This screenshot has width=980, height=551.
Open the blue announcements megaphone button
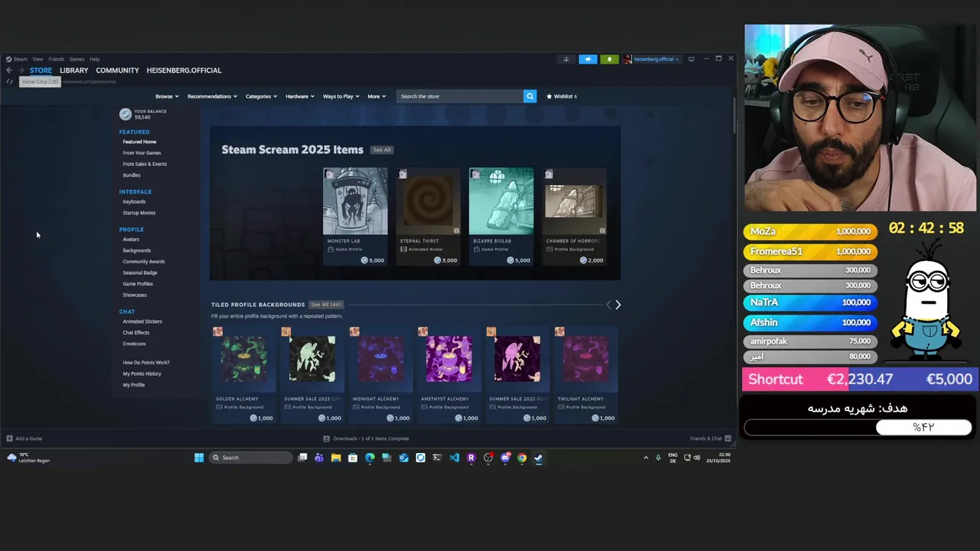[x=588, y=59]
